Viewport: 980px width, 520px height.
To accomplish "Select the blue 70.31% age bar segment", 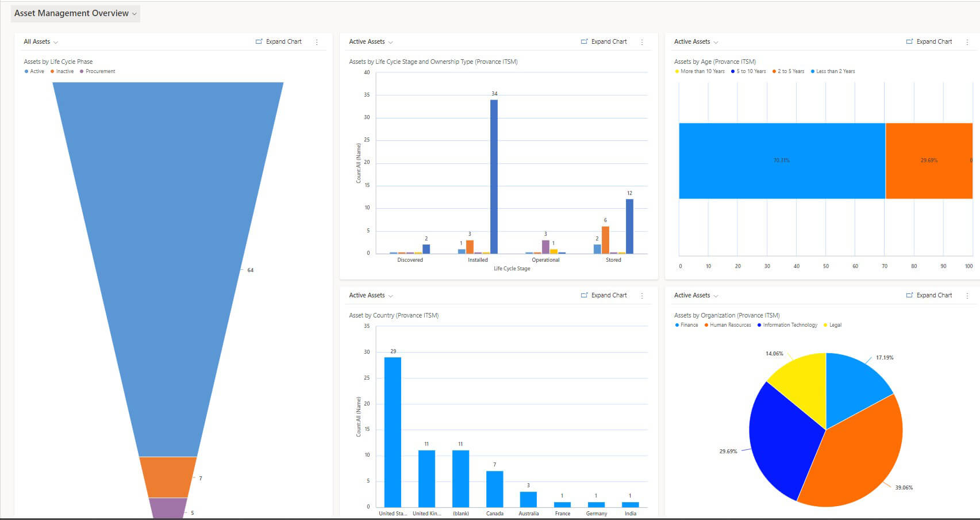I will (x=782, y=160).
